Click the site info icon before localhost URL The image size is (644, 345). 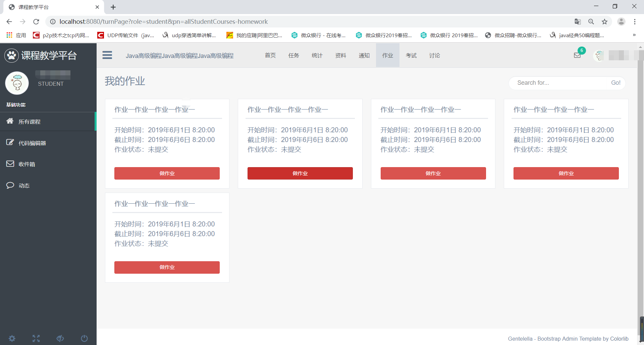coord(53,21)
